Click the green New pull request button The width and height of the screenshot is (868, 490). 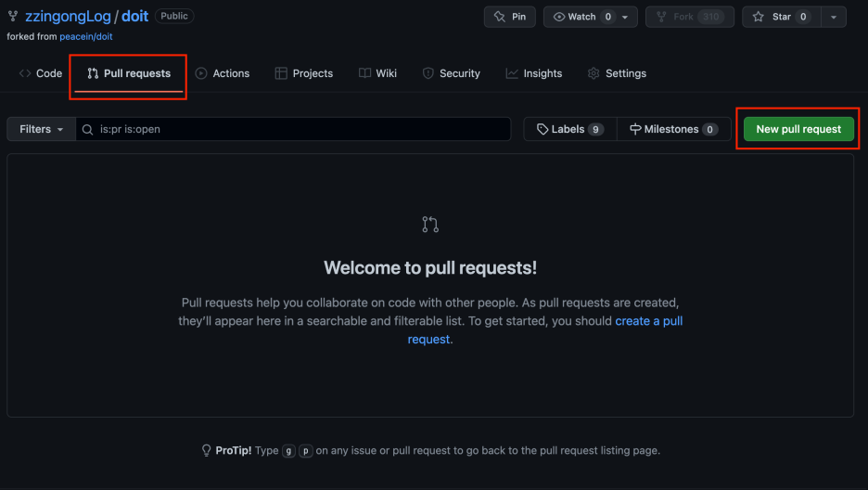click(x=798, y=129)
